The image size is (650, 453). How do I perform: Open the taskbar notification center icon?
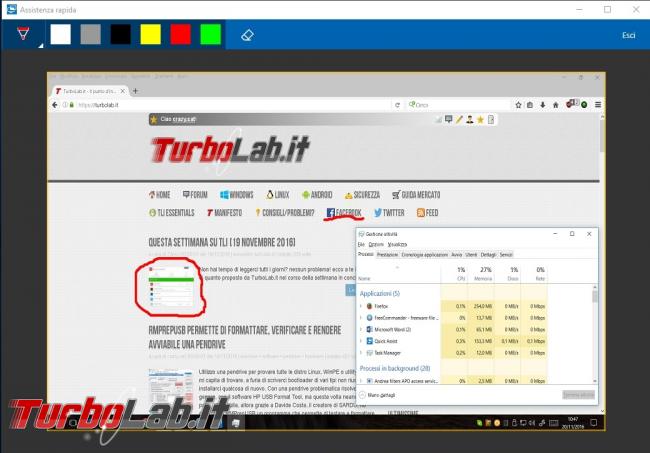click(593, 423)
